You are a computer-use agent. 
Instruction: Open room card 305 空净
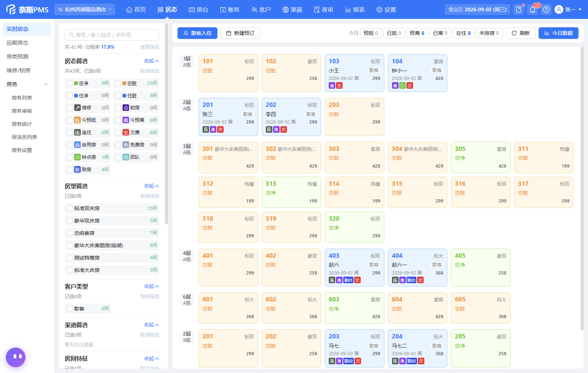tap(481, 157)
